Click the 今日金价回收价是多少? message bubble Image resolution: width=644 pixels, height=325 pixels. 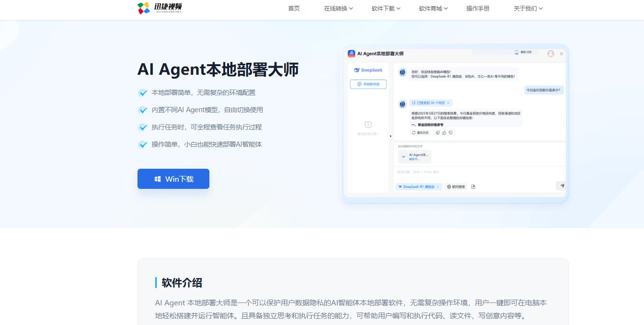point(543,90)
